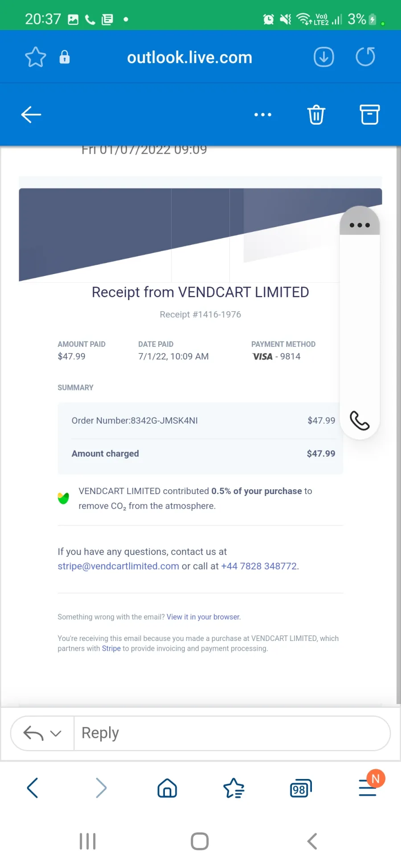Delete this email with the trash icon
Image resolution: width=401 pixels, height=868 pixels.
click(x=316, y=114)
